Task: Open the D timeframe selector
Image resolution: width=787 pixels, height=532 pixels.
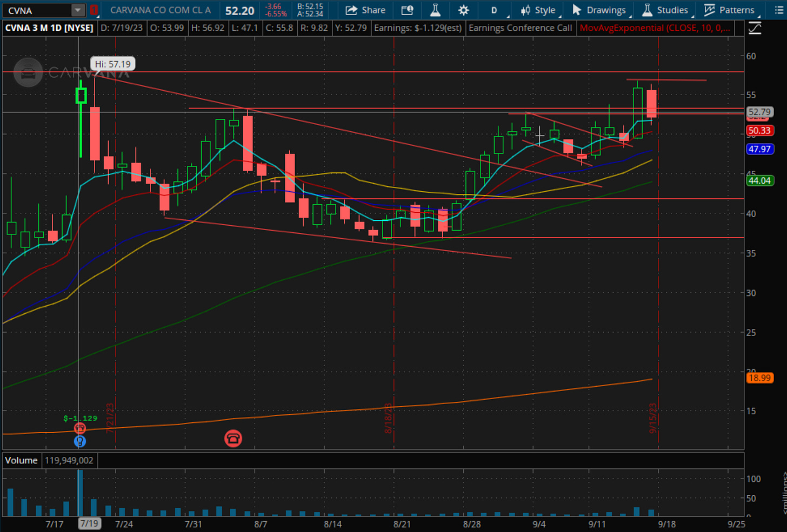Action: (x=494, y=10)
